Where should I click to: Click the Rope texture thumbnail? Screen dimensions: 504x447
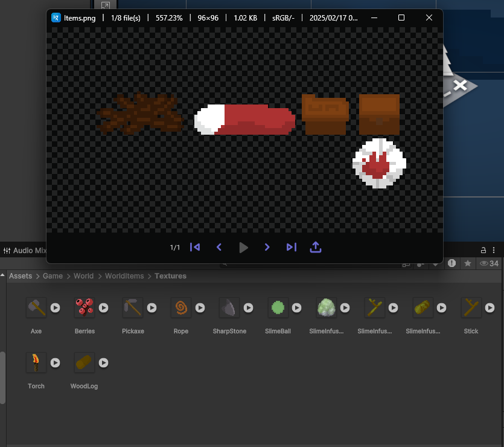pos(180,308)
